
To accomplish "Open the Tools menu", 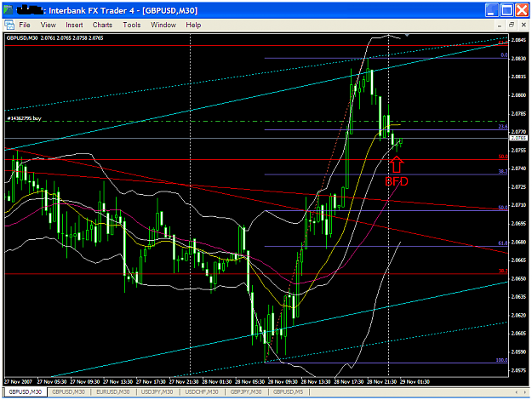I will pos(132,25).
